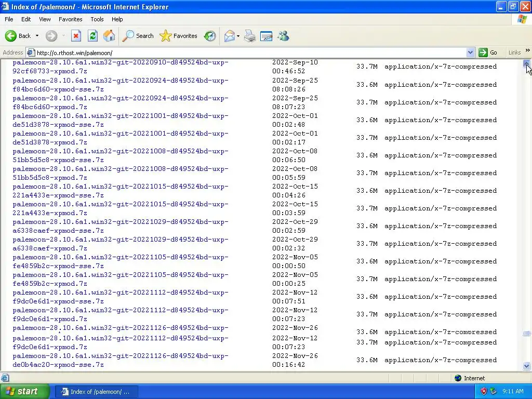Open the Search pane

[x=138, y=36]
